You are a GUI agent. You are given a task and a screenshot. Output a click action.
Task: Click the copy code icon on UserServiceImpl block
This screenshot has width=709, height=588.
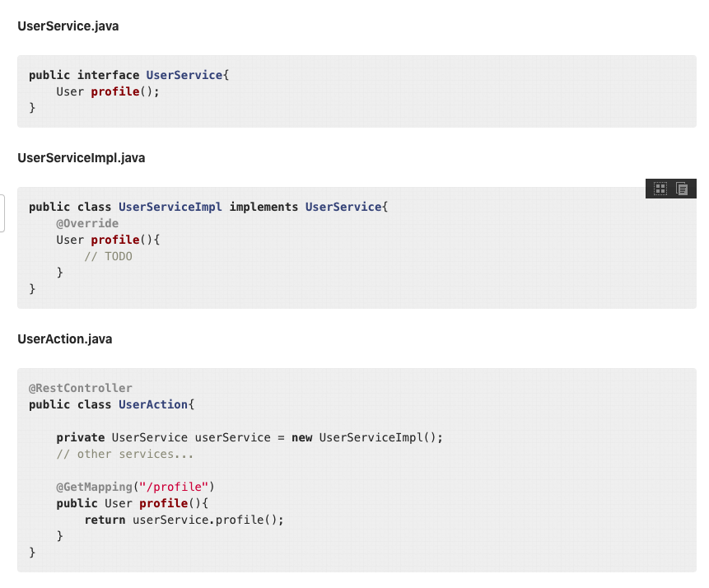pyautogui.click(x=682, y=189)
